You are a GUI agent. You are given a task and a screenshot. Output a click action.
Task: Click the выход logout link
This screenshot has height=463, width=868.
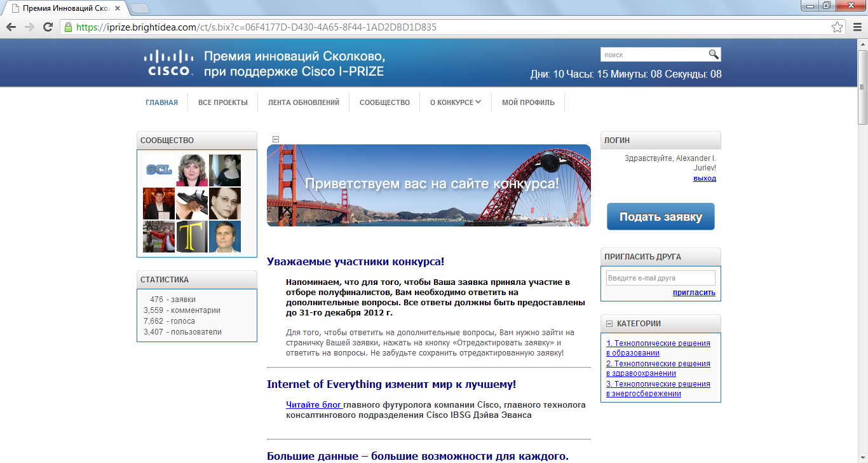point(705,178)
